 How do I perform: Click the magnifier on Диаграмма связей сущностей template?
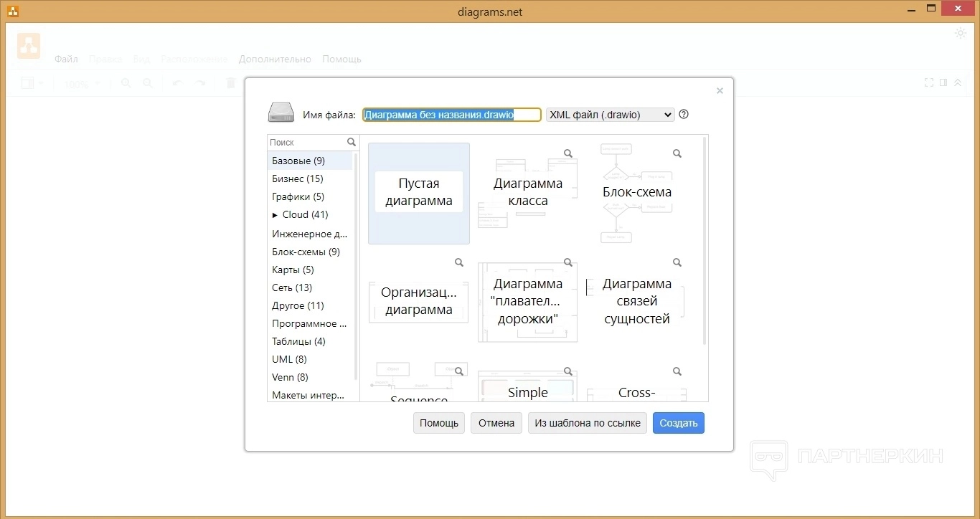tap(677, 262)
